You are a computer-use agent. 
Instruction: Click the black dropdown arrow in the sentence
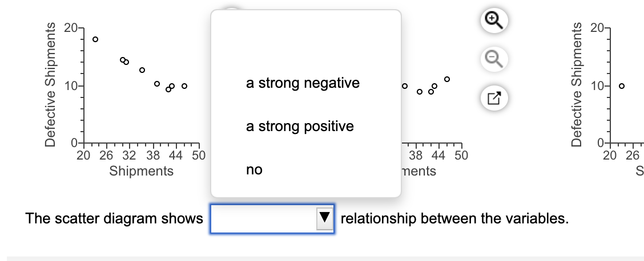coord(324,218)
